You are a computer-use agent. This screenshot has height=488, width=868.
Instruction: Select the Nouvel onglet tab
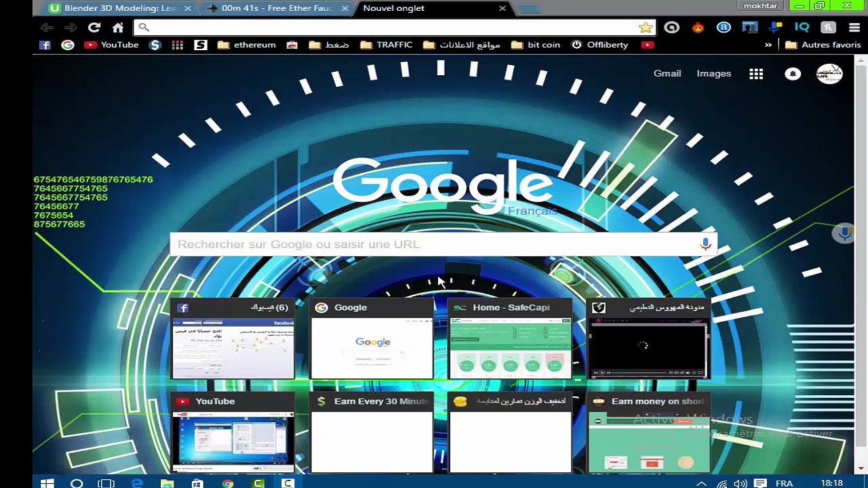[434, 8]
